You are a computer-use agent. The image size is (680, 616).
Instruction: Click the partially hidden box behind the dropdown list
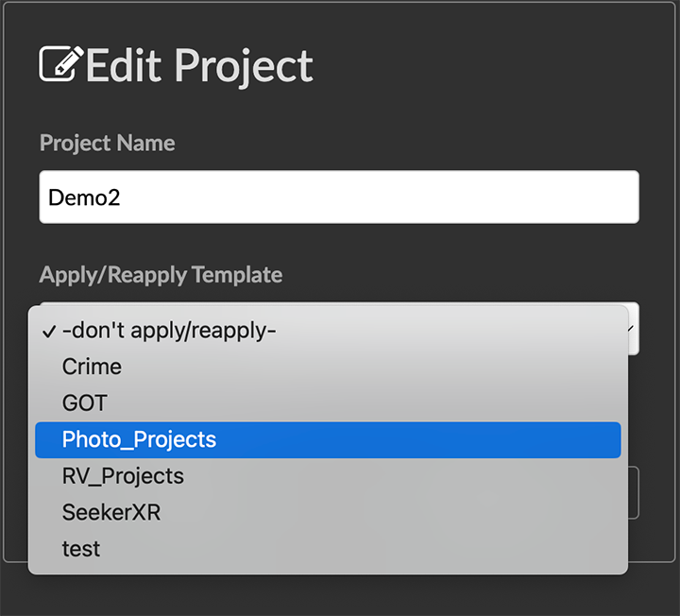tap(634, 492)
